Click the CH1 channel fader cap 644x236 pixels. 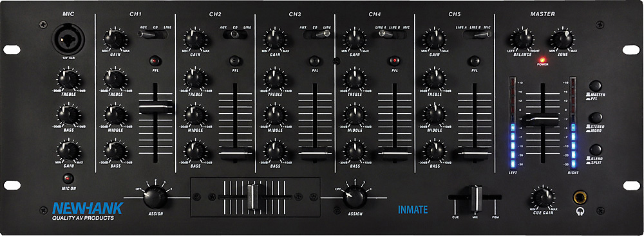pyautogui.click(x=155, y=108)
